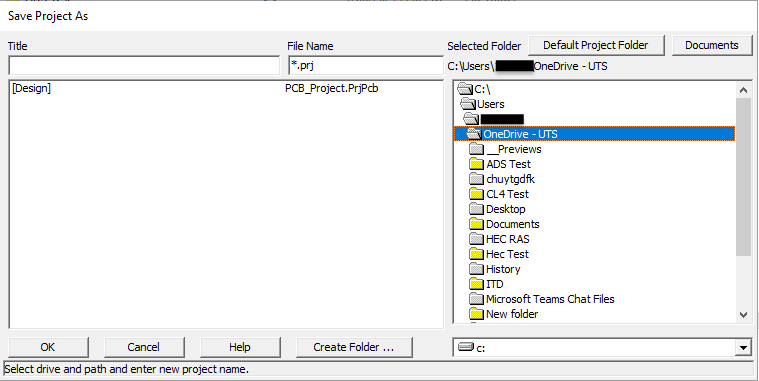Click the Documents folder icon in tree

coord(477,224)
